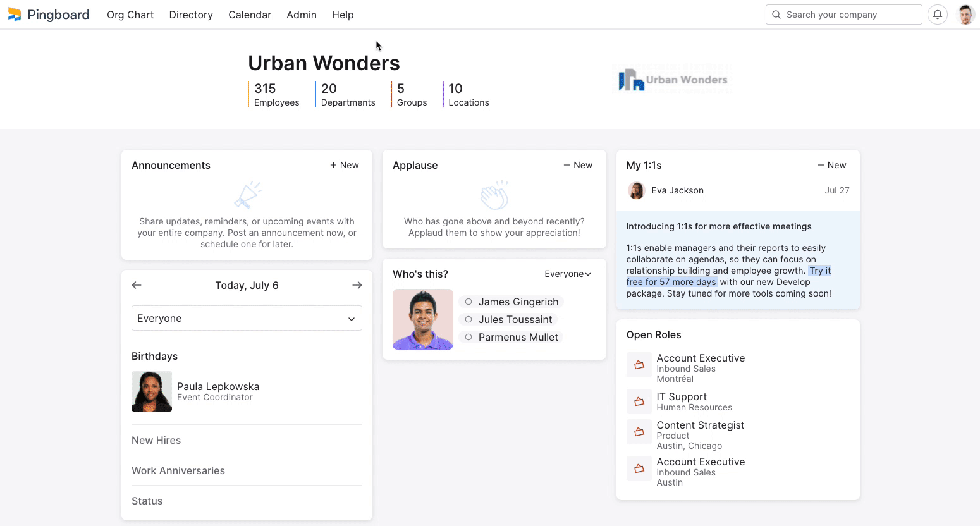This screenshot has height=526, width=980.
Task: Click the Applause clapping hands icon
Action: point(494,195)
